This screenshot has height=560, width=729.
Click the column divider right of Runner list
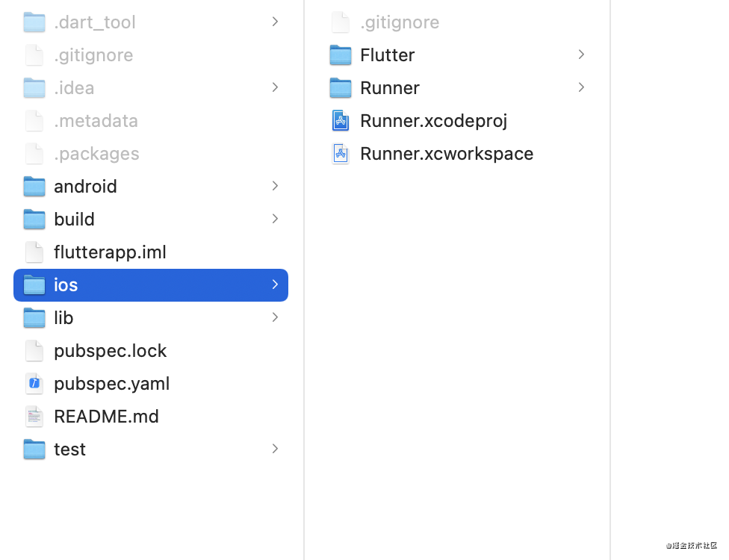[x=610, y=280]
